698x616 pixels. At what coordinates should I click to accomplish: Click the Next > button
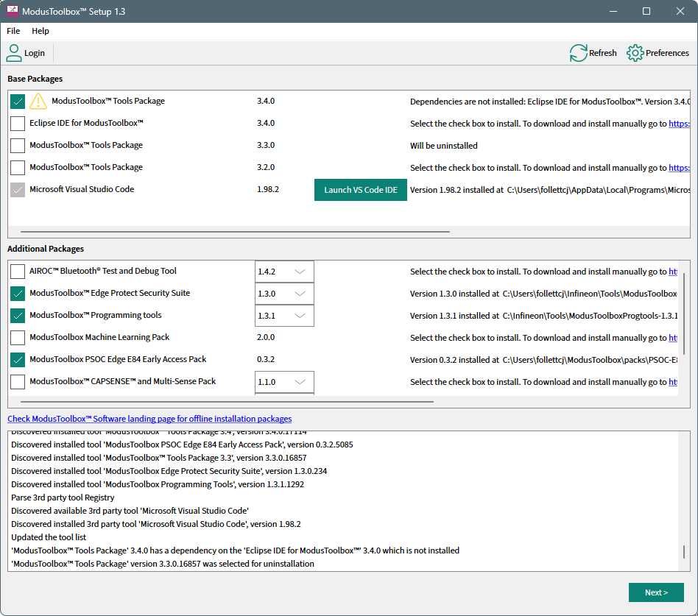pos(656,592)
